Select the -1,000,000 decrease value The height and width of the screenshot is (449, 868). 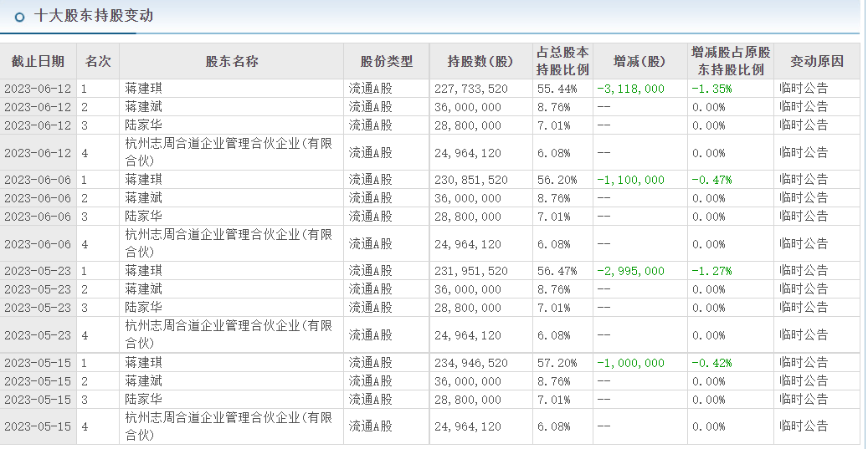click(631, 363)
